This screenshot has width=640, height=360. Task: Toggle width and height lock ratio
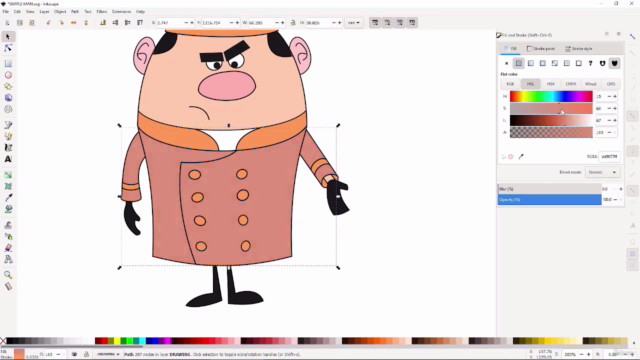pyautogui.click(x=293, y=23)
